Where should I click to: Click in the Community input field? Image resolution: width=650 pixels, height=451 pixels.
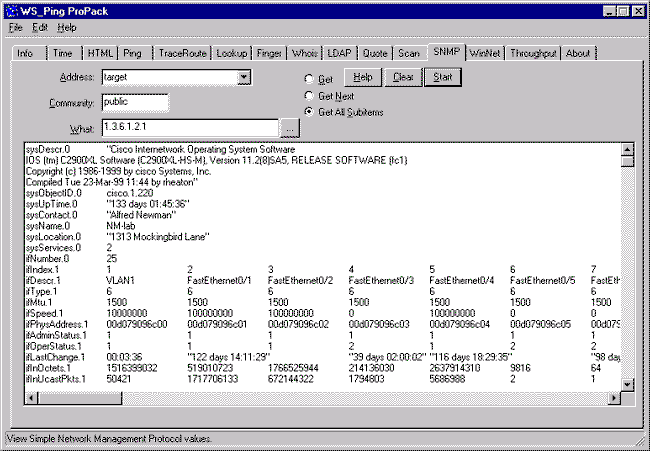[x=135, y=101]
